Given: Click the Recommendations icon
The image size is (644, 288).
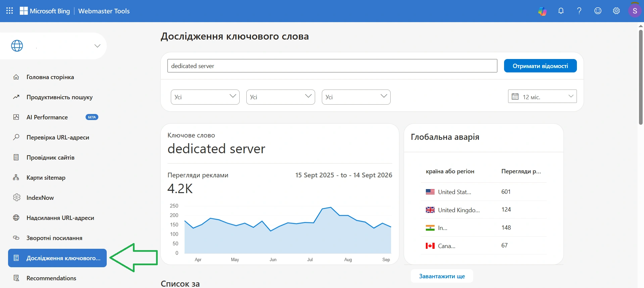Looking at the screenshot, I should click(x=16, y=278).
